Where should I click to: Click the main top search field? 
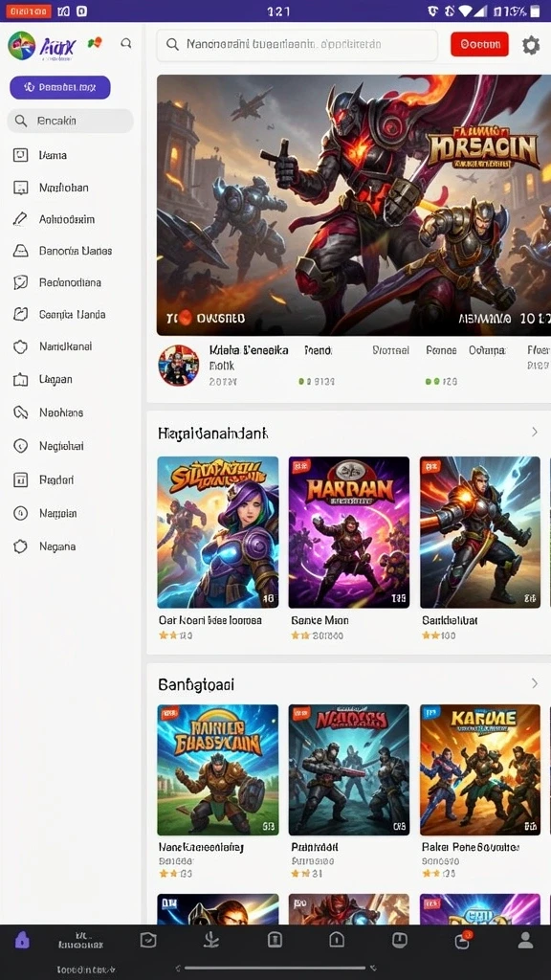point(297,45)
